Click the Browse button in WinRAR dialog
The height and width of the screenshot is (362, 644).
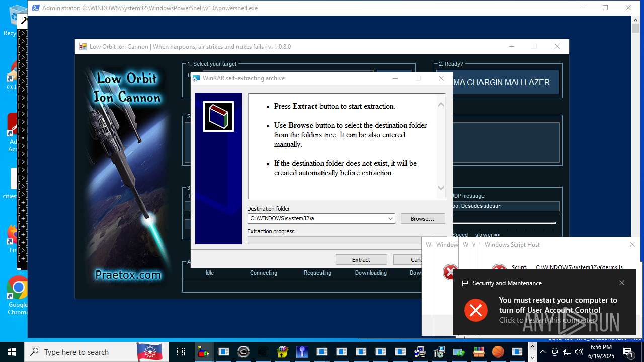pos(423,219)
